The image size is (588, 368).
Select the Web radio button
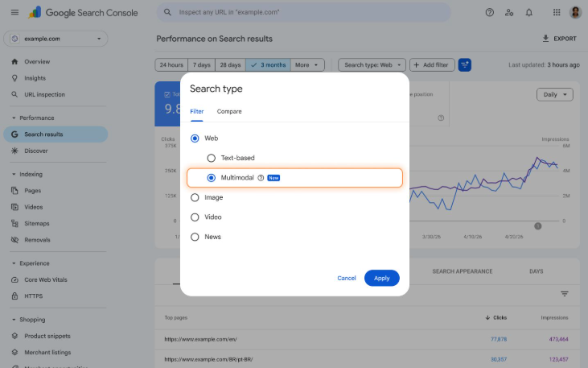(195, 139)
